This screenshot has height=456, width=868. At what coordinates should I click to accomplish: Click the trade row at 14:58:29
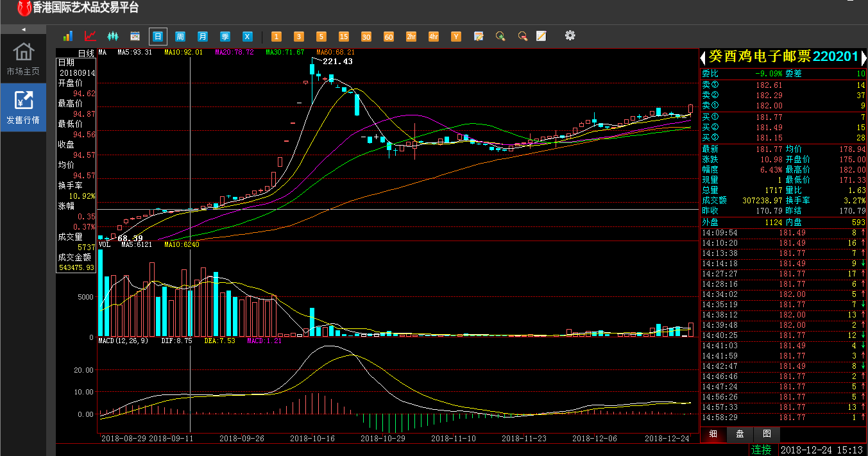pyautogui.click(x=783, y=418)
